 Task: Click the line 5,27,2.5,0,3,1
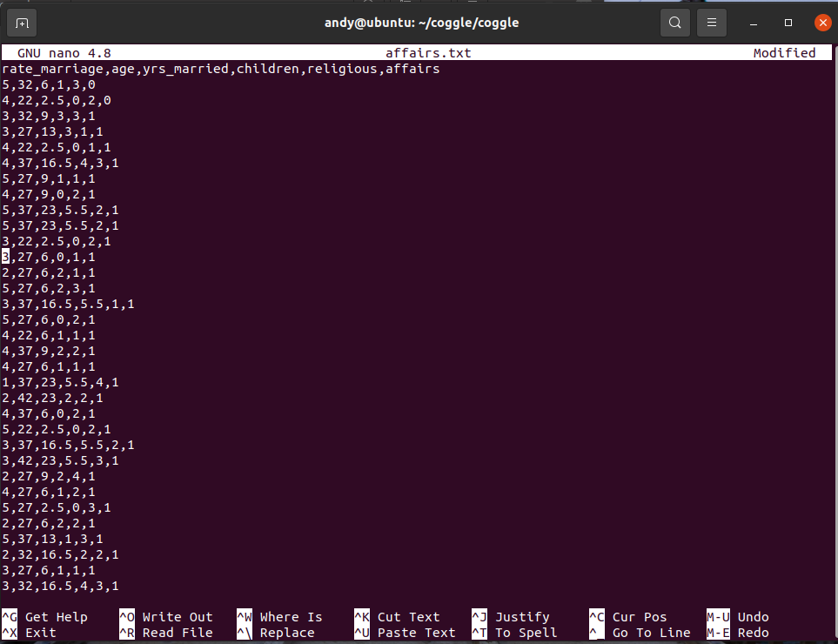[x=57, y=507]
